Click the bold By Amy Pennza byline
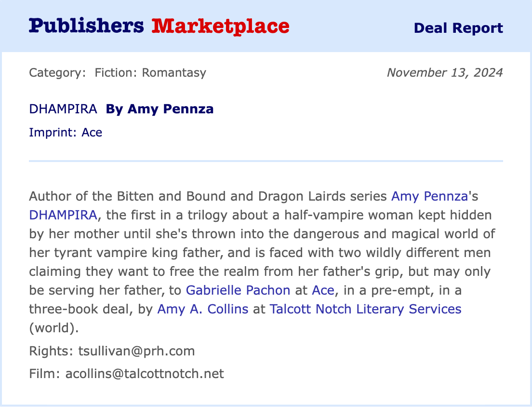 coord(160,109)
